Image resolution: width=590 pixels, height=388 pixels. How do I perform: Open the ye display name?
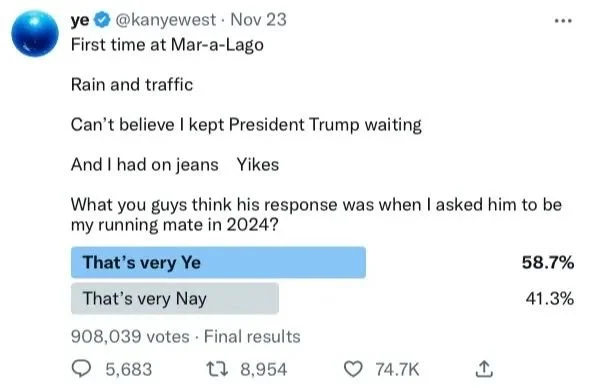tap(80, 20)
